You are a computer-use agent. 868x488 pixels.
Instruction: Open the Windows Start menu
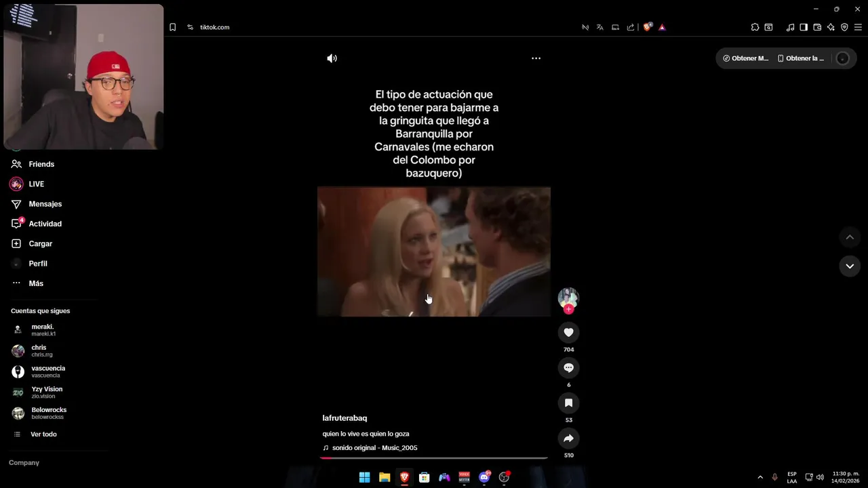tap(364, 477)
